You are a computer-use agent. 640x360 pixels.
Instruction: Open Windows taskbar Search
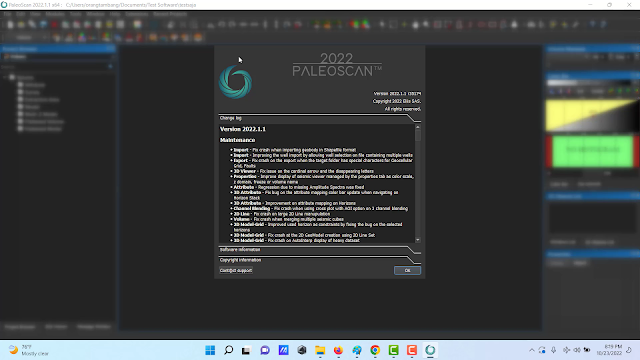229,350
